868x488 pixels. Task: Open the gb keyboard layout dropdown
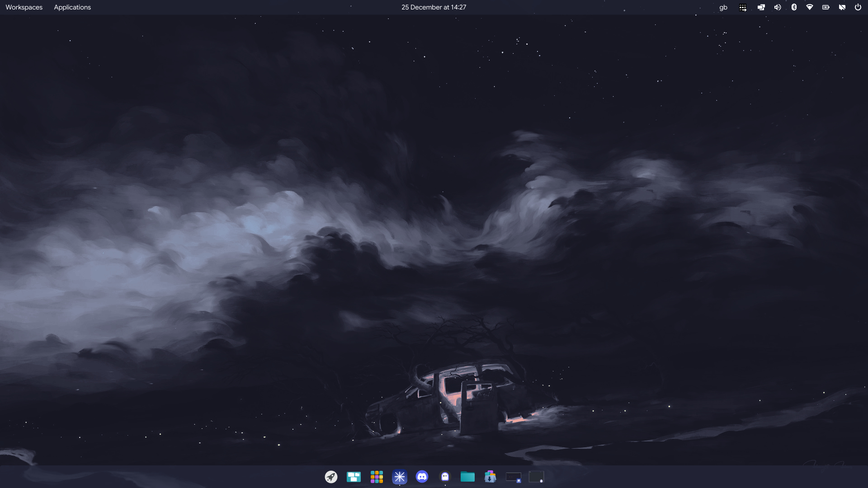click(x=723, y=7)
